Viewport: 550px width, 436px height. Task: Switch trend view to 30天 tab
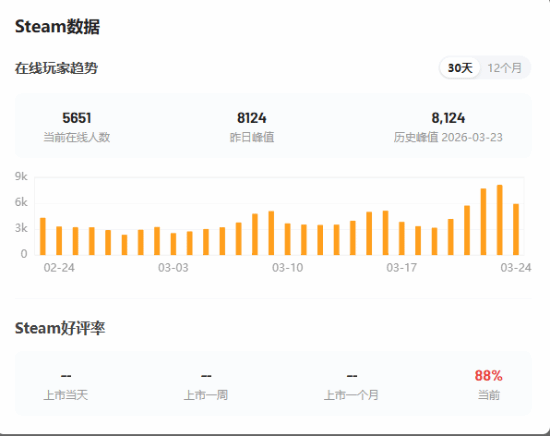click(460, 68)
